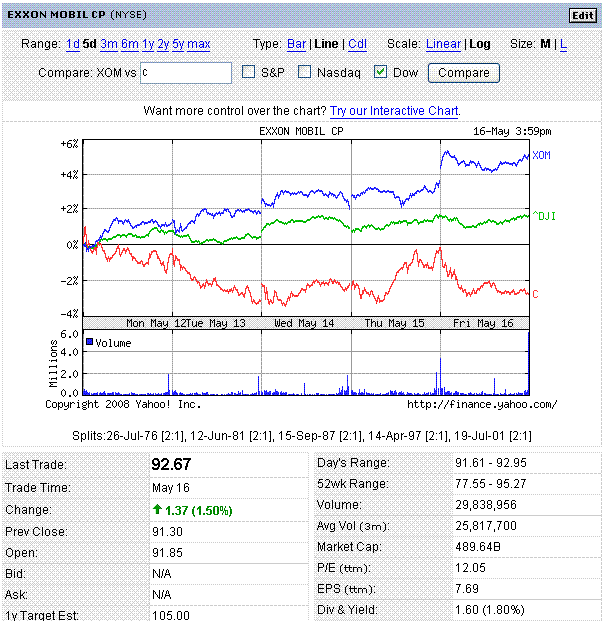The width and height of the screenshot is (605, 621).
Task: Set chart range to 2y
Action: tap(164, 44)
